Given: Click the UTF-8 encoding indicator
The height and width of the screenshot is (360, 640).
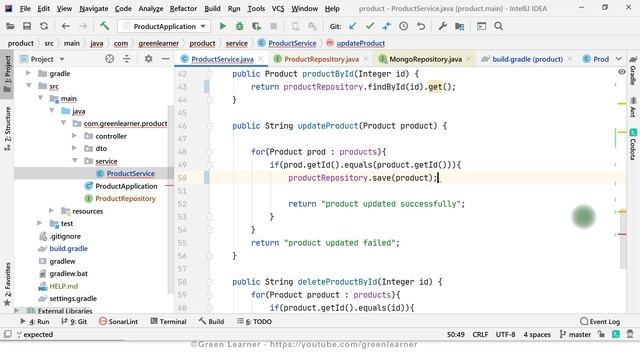Looking at the screenshot, I should click(505, 334).
